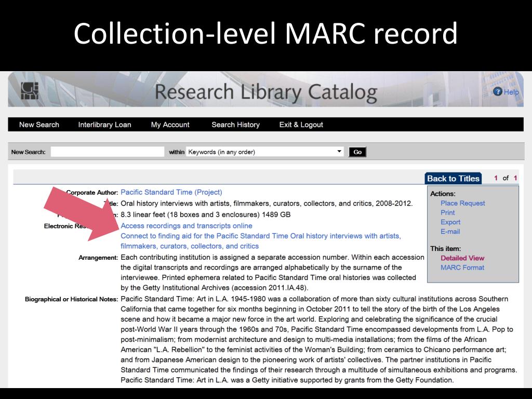Choose the E-mail action
The width and height of the screenshot is (532, 399).
(450, 232)
